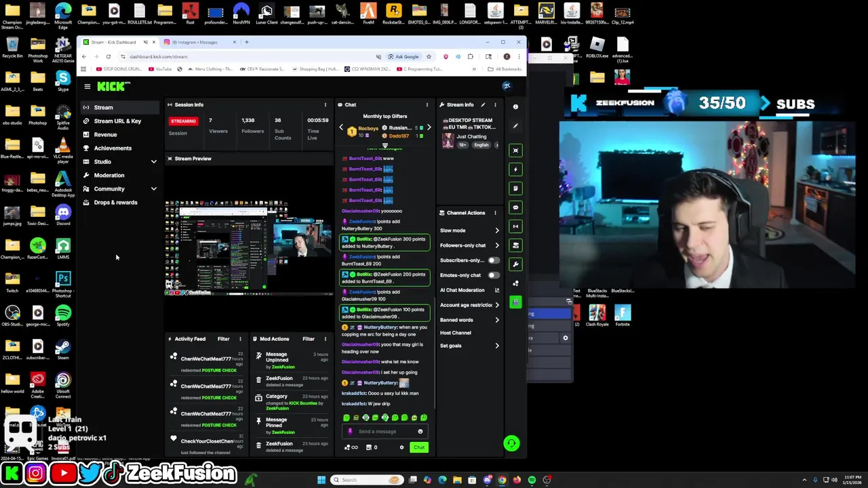
Task: Open the profile avatar menu
Action: click(x=507, y=86)
